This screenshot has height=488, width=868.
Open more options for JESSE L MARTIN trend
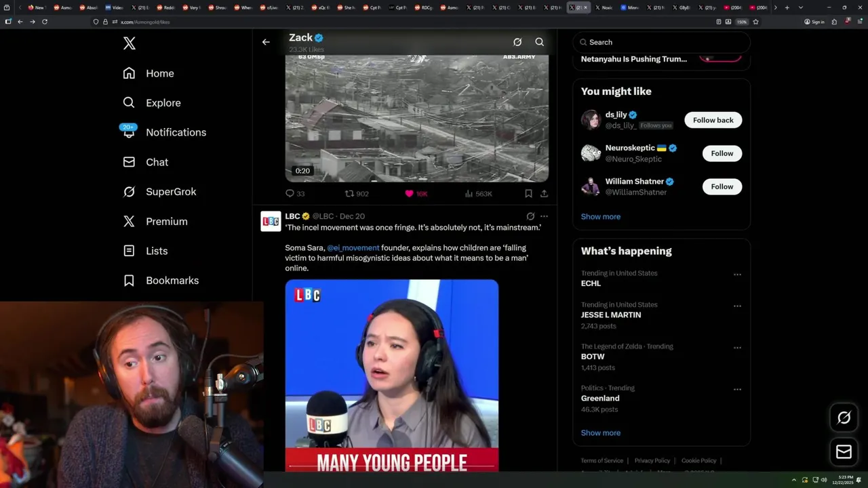737,306
